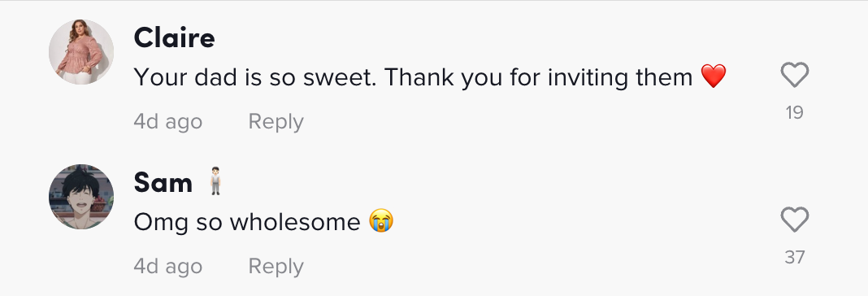
Task: Like Sam's comment using the heart outline
Action: click(794, 220)
